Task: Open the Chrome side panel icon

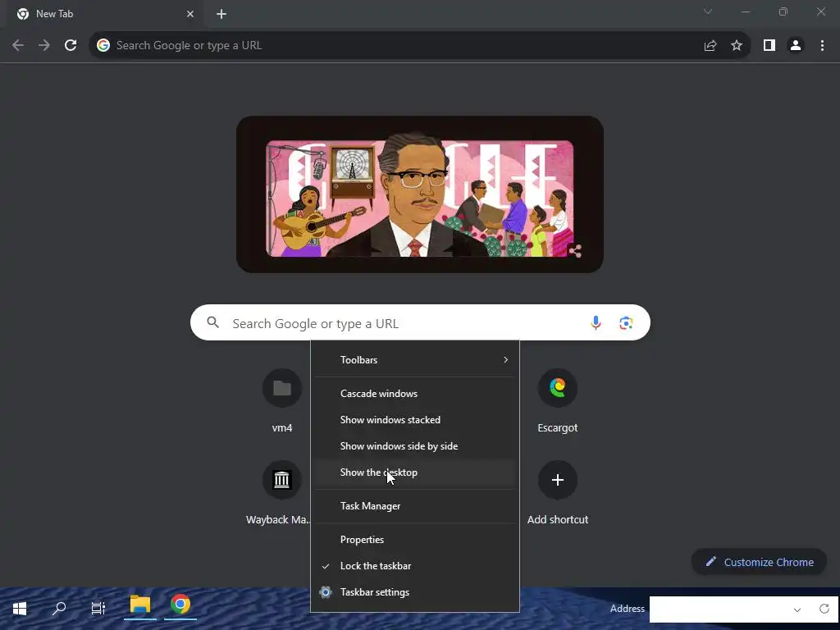Action: pyautogui.click(x=769, y=46)
